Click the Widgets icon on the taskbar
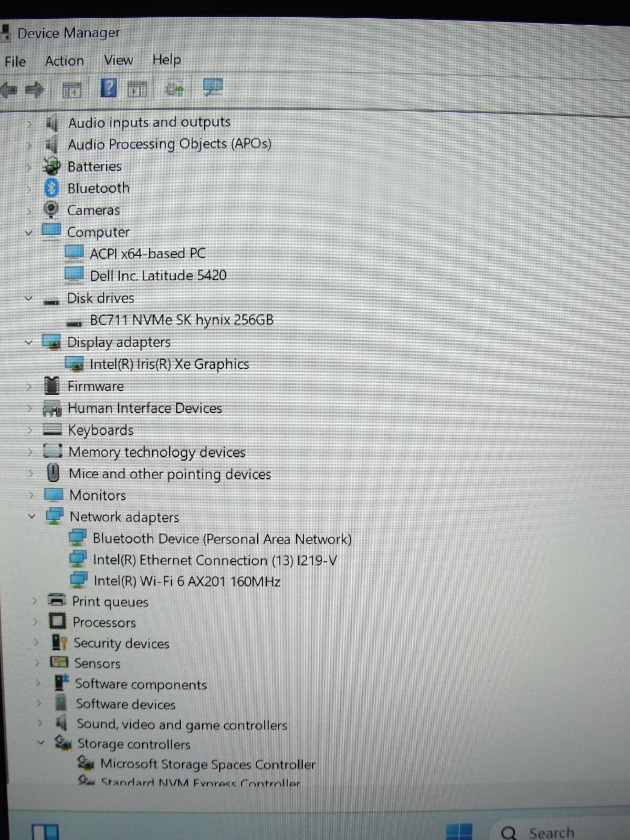The width and height of the screenshot is (630, 840). pyautogui.click(x=45, y=832)
